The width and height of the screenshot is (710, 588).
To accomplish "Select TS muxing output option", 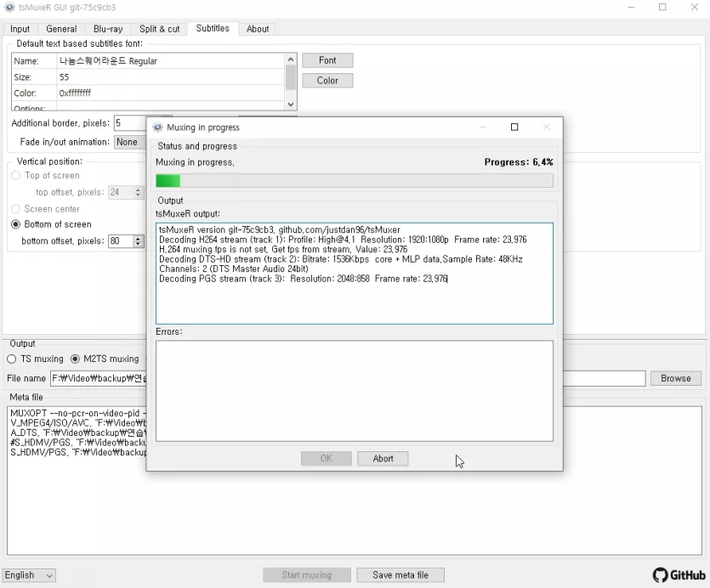I will (x=36, y=359).
